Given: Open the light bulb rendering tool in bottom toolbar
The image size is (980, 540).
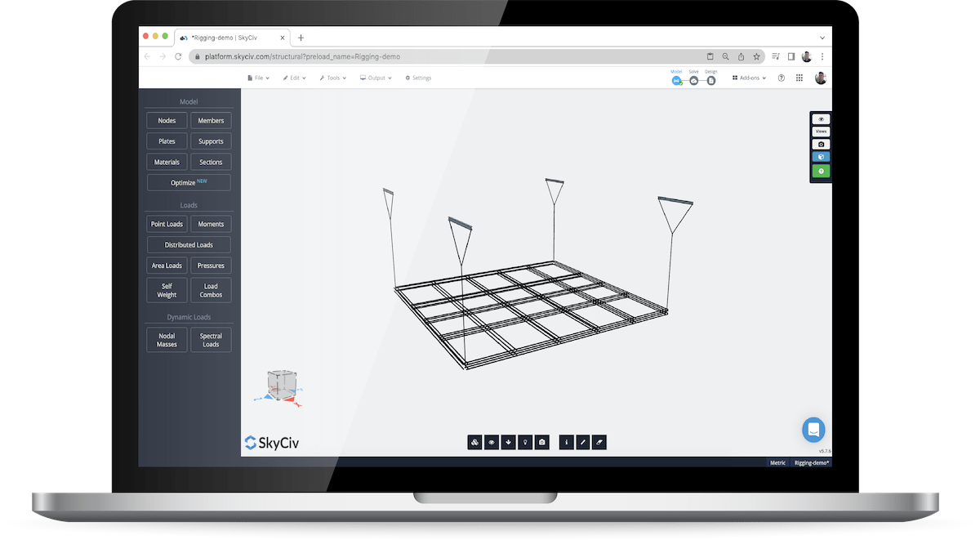Looking at the screenshot, I should pos(524,442).
